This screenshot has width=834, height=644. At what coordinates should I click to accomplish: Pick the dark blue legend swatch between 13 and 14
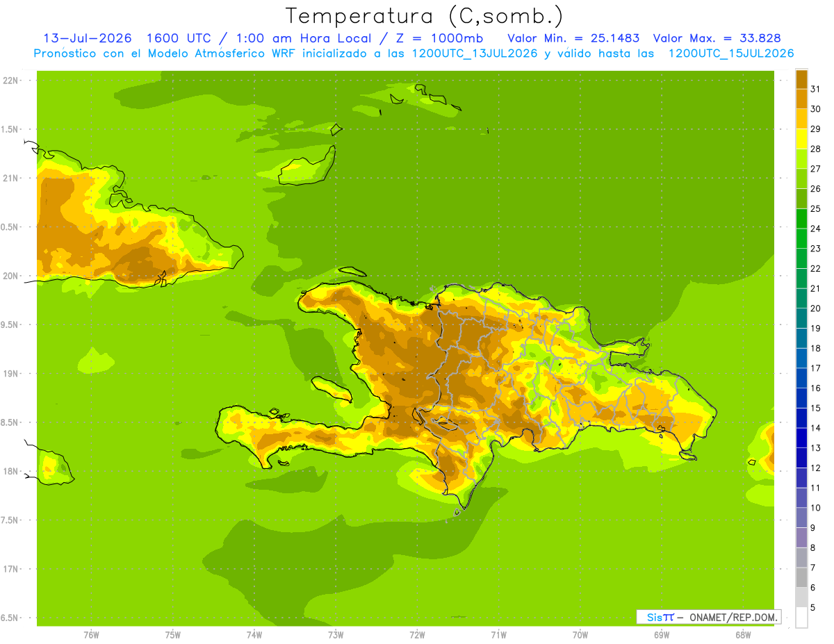click(x=801, y=438)
